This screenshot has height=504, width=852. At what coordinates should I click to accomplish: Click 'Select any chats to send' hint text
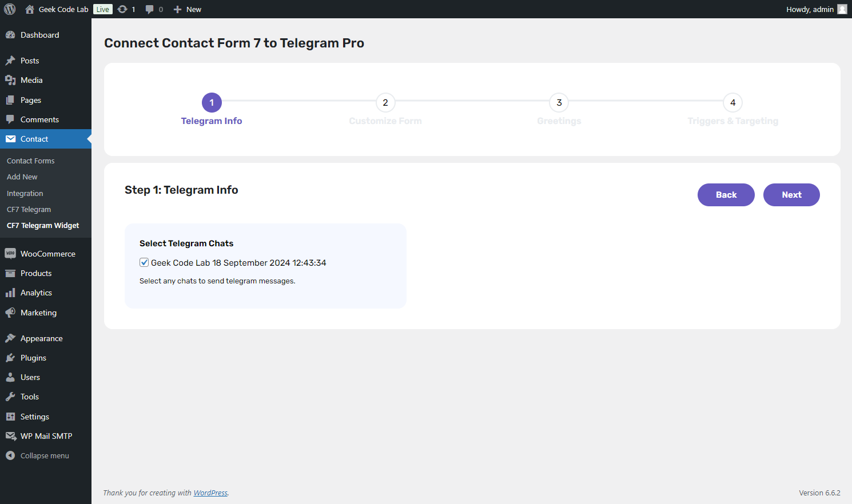217,281
